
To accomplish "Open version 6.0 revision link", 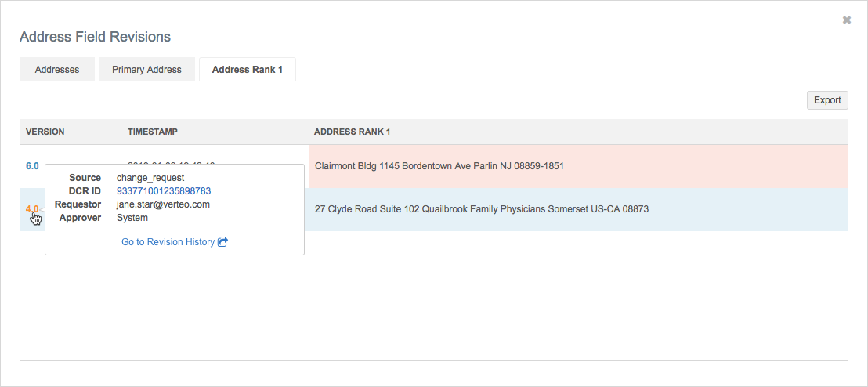I will (x=32, y=166).
